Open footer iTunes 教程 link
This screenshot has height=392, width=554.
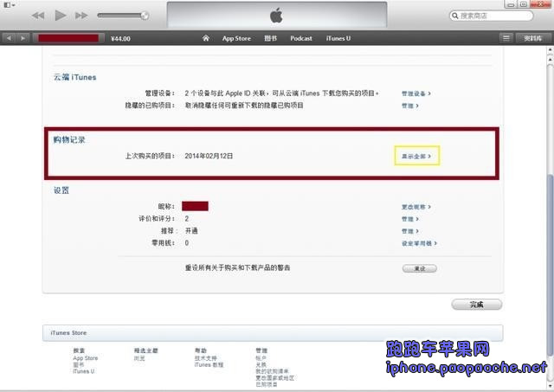coord(209,365)
